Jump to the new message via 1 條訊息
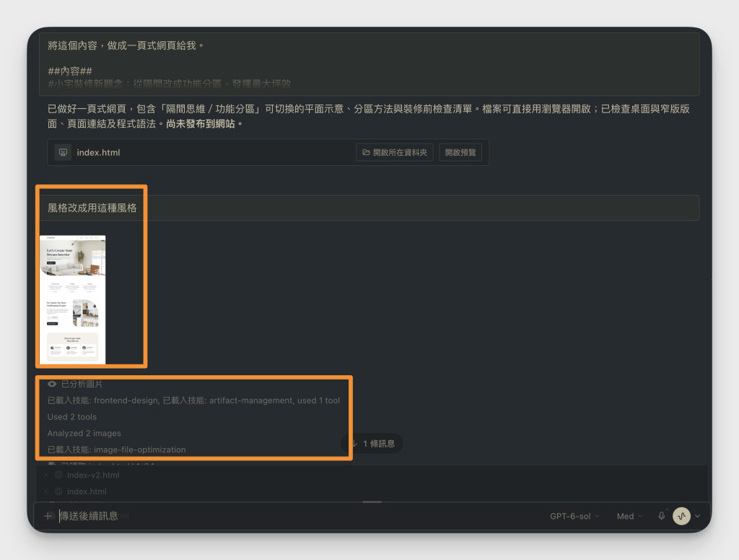The width and height of the screenshot is (739, 560). tap(372, 444)
